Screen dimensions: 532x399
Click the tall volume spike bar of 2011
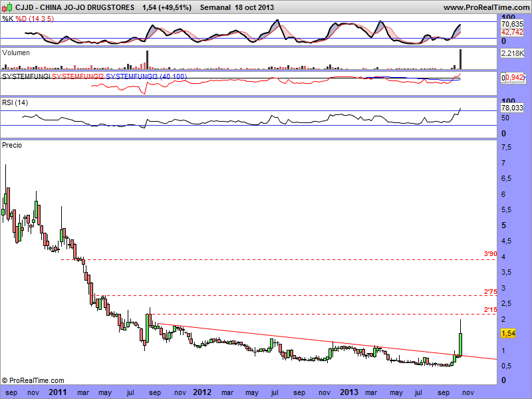coord(147,60)
